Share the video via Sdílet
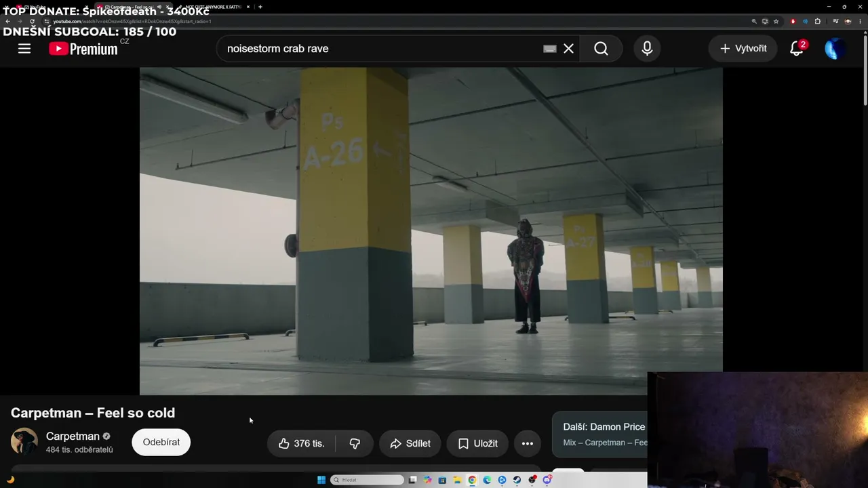The image size is (868, 488). (x=410, y=443)
